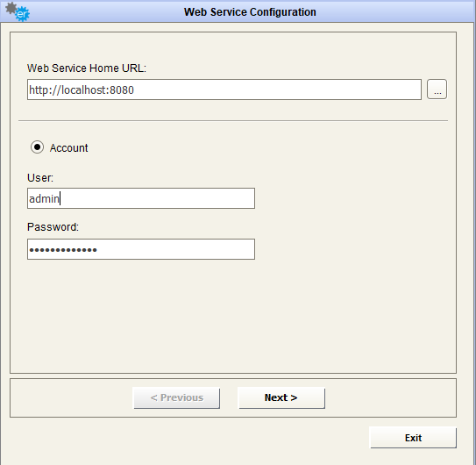Click the Password label text
This screenshot has width=476, height=465.
[53, 227]
